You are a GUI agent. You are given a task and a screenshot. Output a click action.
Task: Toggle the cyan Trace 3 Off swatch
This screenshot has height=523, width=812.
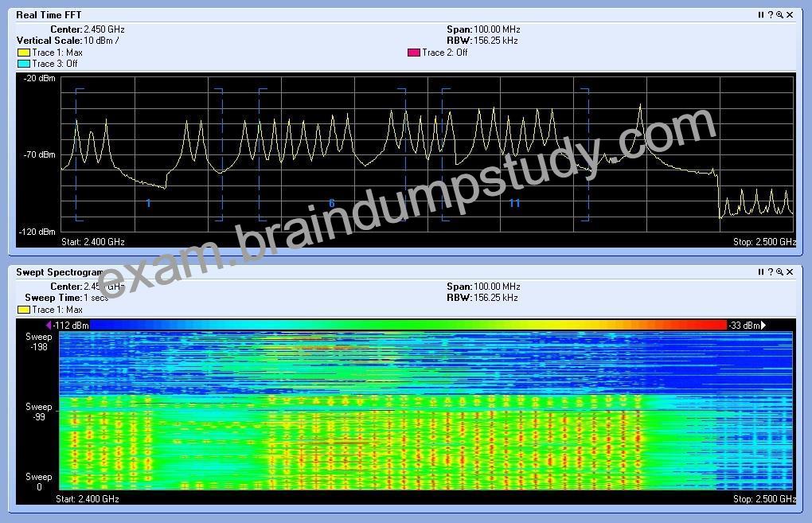coord(24,64)
